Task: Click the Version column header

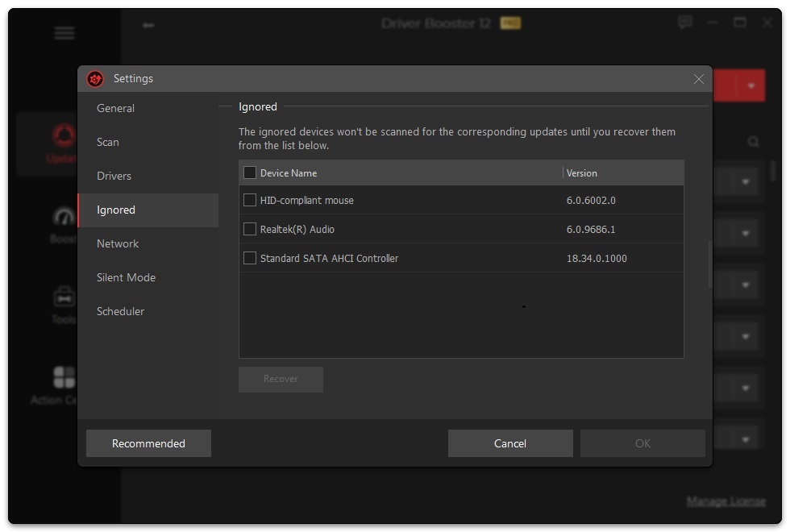Action: tap(582, 172)
